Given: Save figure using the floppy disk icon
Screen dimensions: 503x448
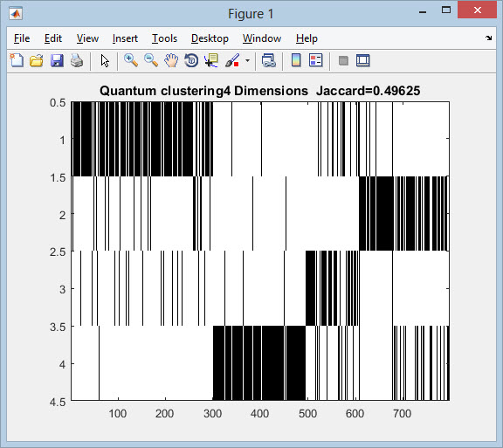Looking at the screenshot, I should coord(57,60).
